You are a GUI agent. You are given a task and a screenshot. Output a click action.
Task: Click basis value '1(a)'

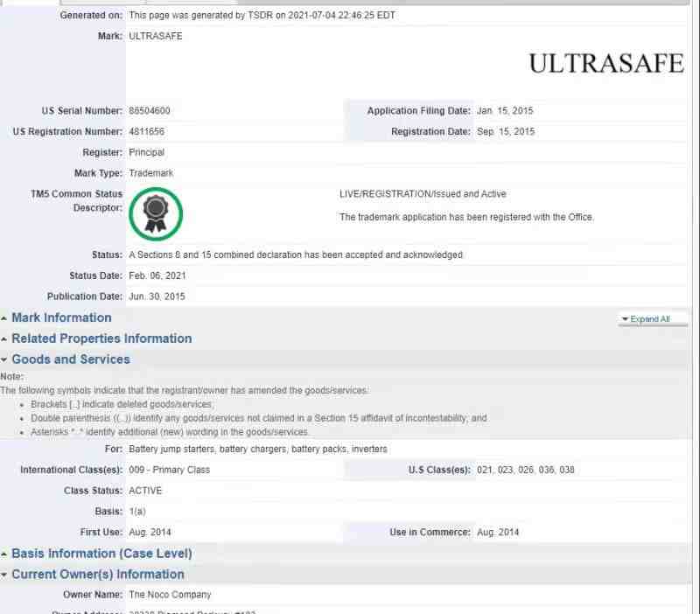click(137, 512)
